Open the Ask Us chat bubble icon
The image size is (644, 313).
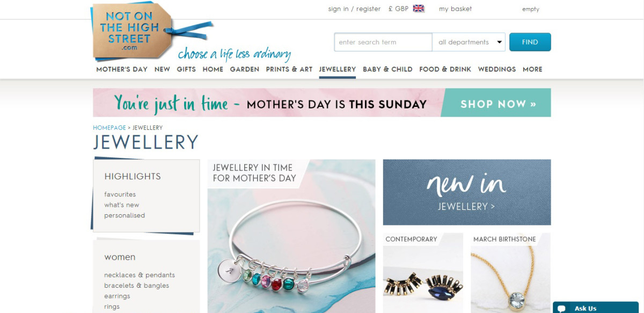pos(561,308)
